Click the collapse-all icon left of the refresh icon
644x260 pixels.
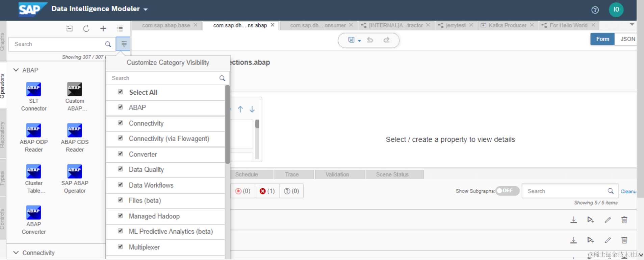click(x=70, y=29)
